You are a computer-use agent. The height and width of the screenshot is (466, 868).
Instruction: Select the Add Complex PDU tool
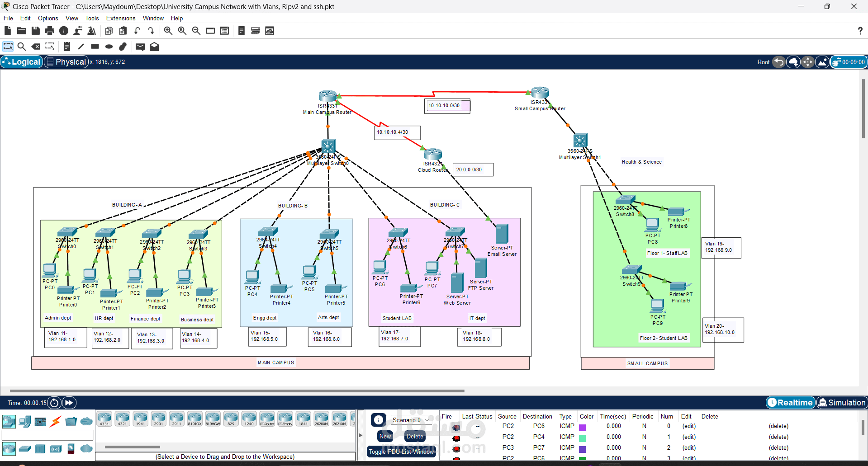coord(154,47)
